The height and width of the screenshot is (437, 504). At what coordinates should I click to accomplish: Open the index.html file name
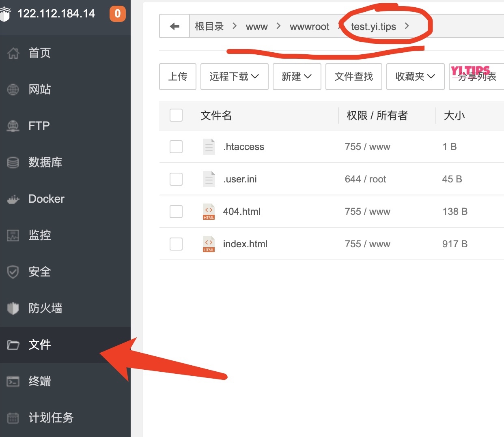click(245, 244)
